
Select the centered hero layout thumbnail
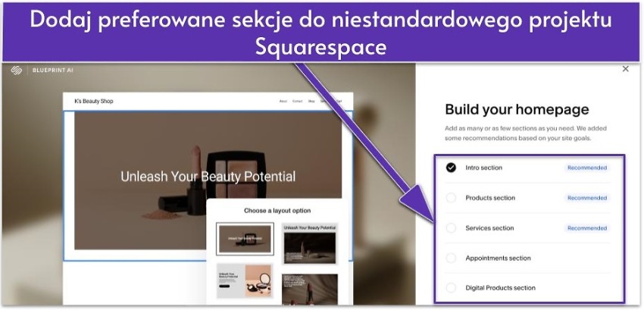245,239
